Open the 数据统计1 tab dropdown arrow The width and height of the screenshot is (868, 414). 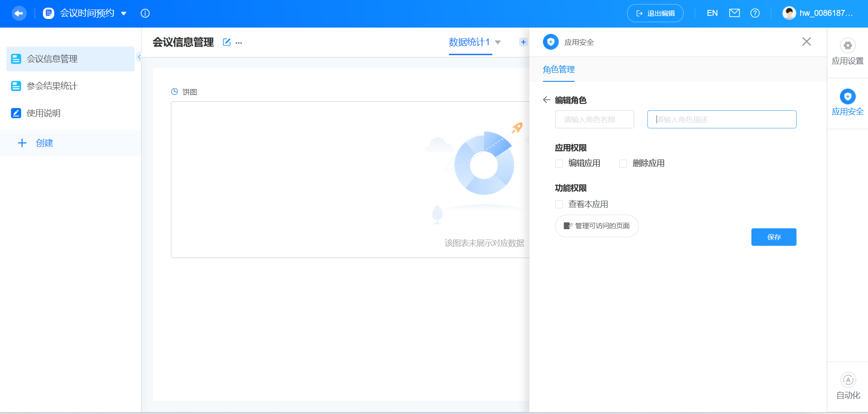(497, 42)
